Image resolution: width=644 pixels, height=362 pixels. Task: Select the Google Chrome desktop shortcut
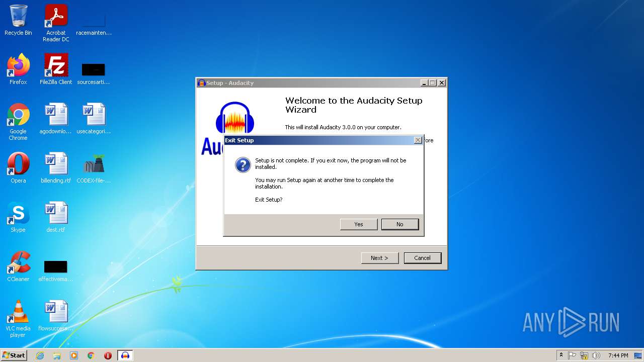coord(18,122)
